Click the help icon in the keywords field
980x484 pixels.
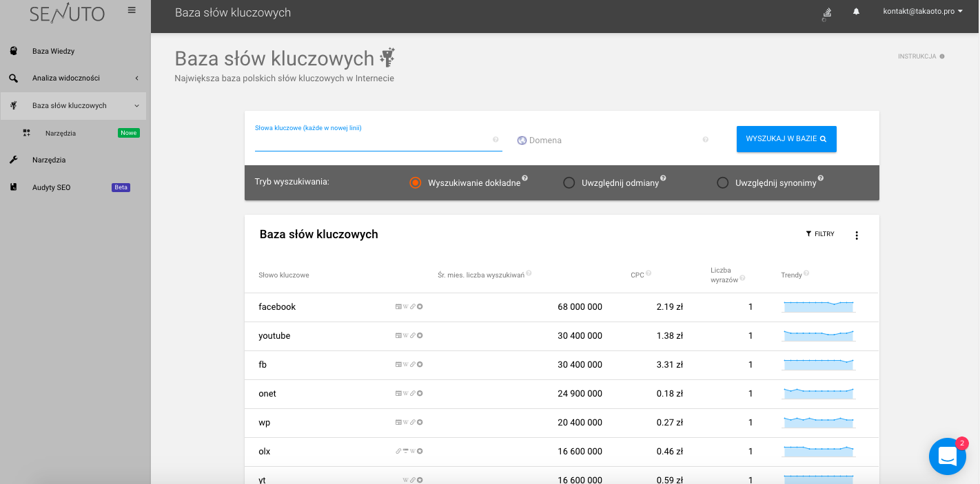[x=496, y=140]
